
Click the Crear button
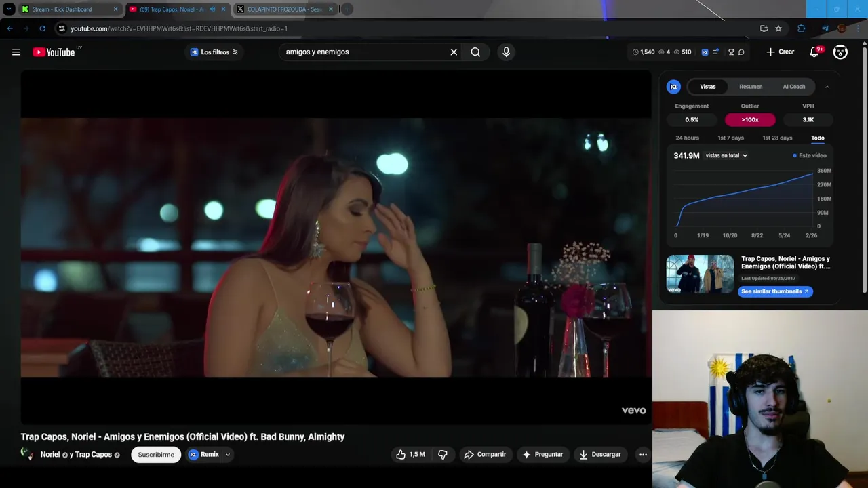[x=781, y=52]
